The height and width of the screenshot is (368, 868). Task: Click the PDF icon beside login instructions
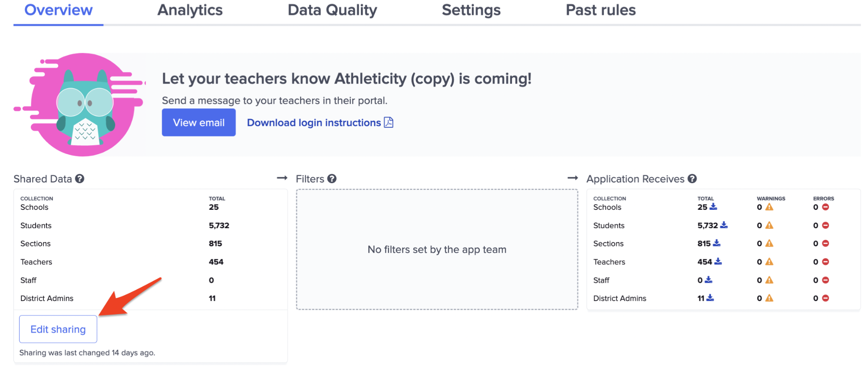pos(389,123)
